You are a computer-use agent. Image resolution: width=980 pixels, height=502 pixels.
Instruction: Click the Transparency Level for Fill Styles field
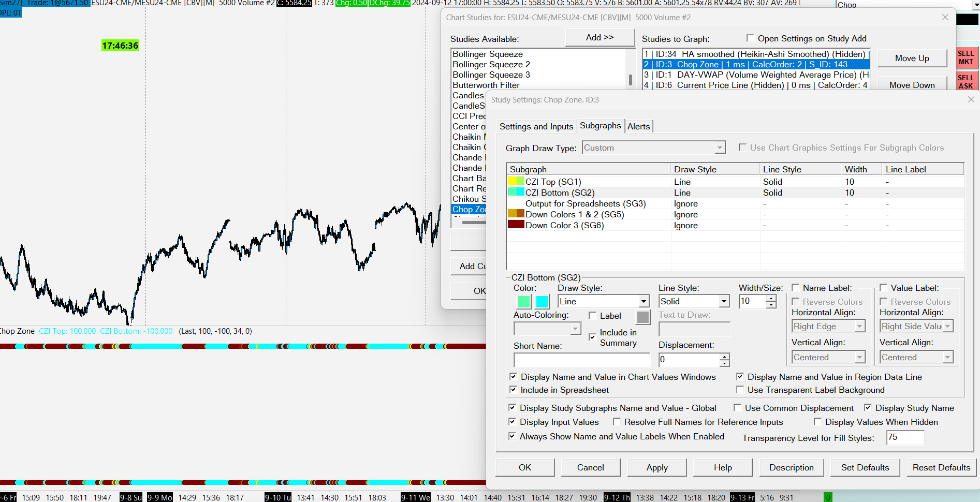click(x=905, y=437)
